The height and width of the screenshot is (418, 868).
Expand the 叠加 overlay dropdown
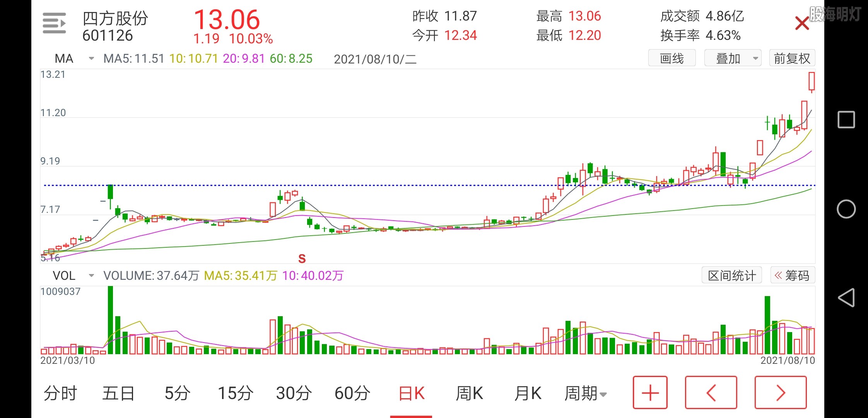pos(733,58)
